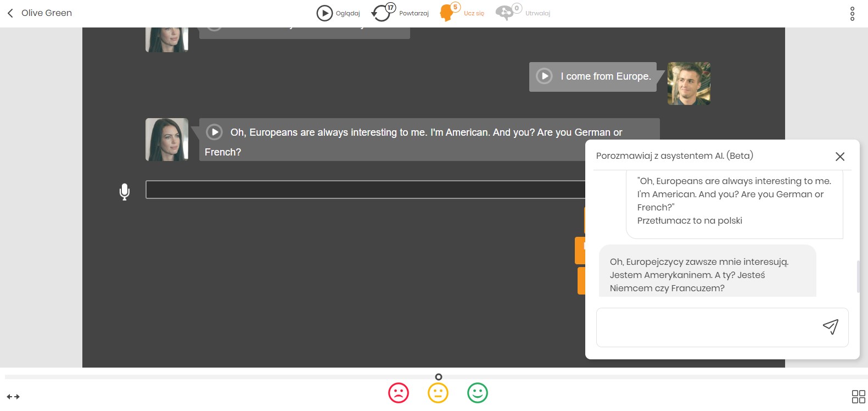Go back using the arrow beside Olive Green
Image resolution: width=868 pixels, height=411 pixels.
click(x=10, y=13)
